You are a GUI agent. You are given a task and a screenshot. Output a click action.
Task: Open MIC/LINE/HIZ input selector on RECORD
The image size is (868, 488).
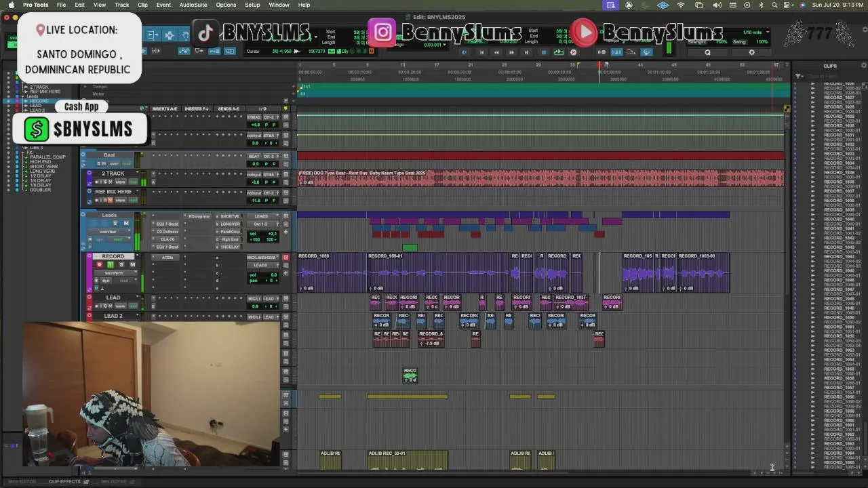tap(262, 258)
